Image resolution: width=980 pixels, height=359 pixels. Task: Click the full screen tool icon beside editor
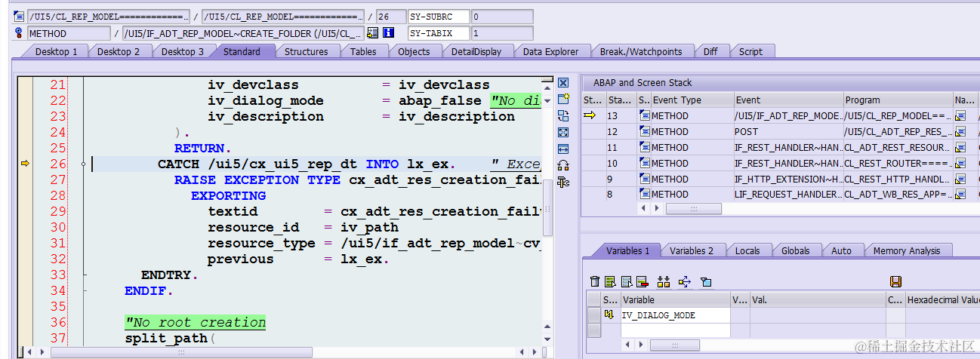pyautogui.click(x=563, y=132)
